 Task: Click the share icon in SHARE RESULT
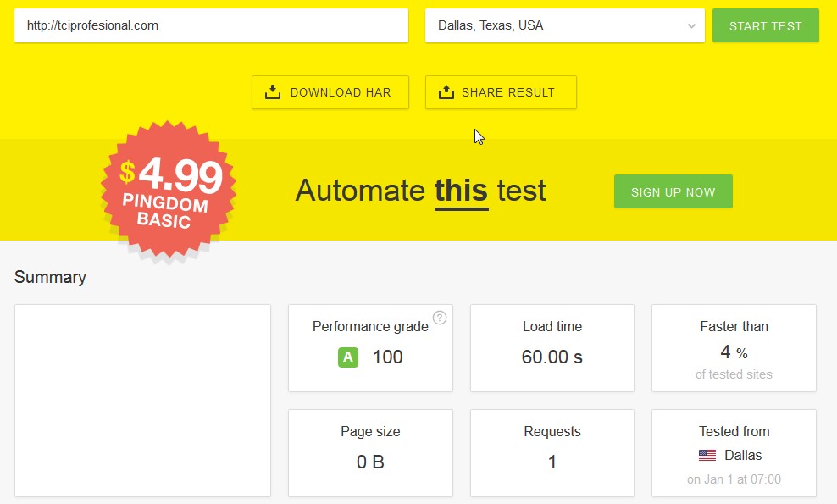tap(446, 91)
